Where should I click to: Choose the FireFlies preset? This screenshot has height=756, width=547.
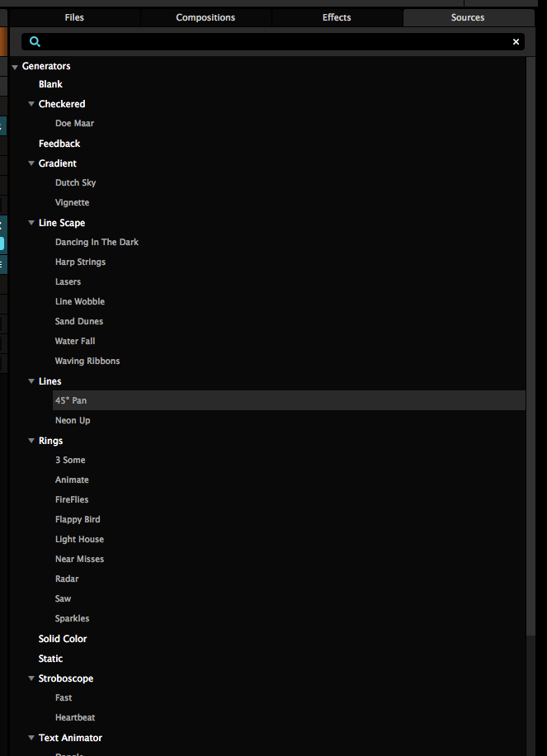point(72,499)
